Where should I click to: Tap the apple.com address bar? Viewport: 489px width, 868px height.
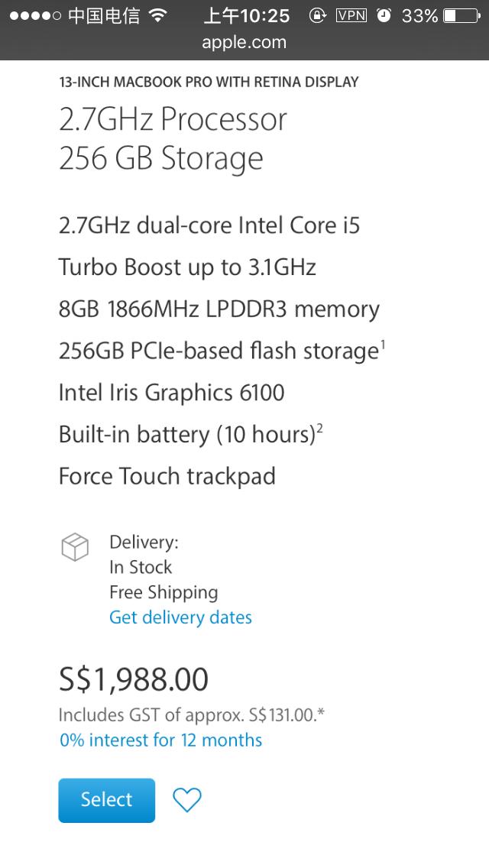click(244, 42)
